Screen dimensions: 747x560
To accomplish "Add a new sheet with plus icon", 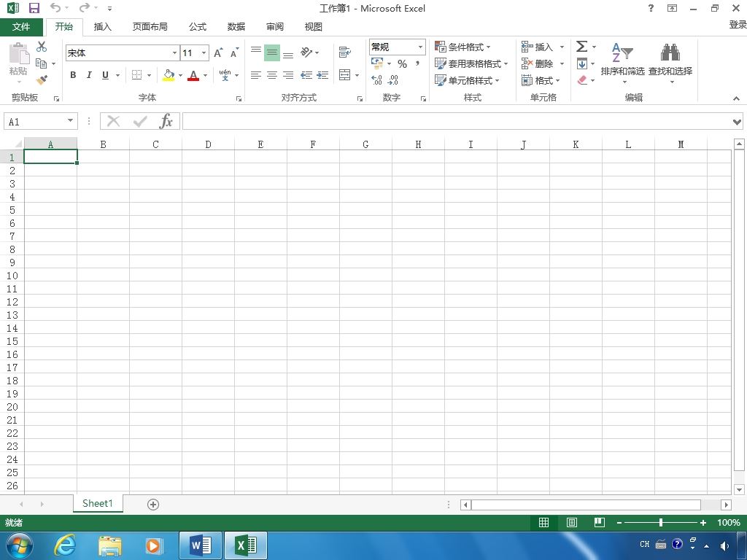I will pyautogui.click(x=153, y=505).
